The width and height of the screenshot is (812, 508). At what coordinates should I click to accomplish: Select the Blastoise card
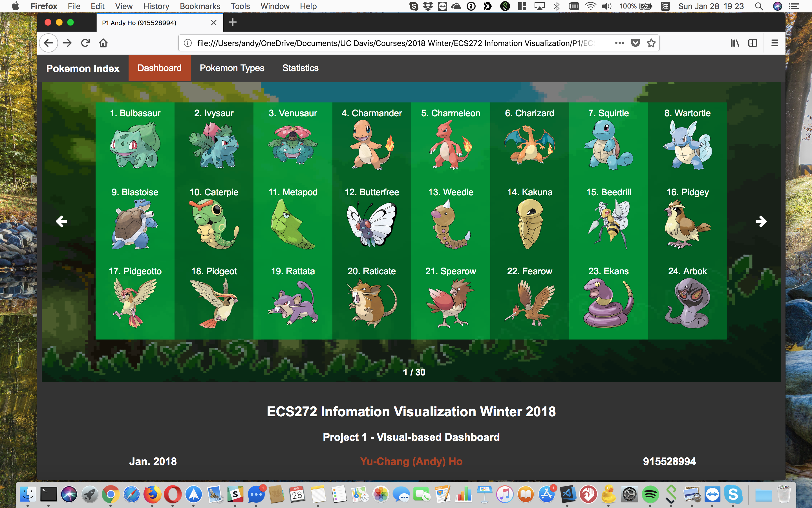135,221
